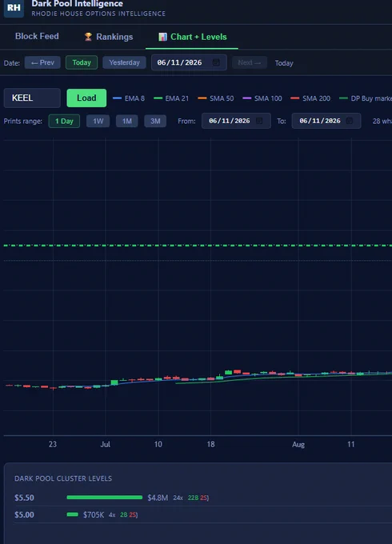Click the green dashed level line on chart
The image size is (392, 544).
198,246
